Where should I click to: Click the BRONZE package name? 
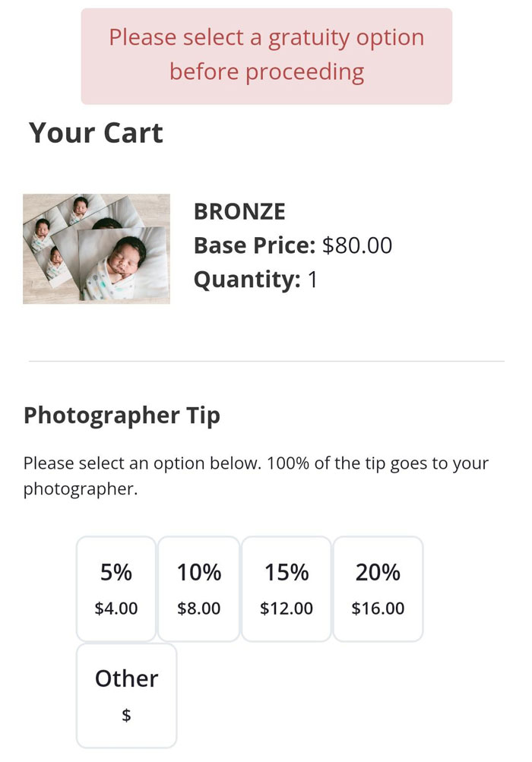[x=239, y=211]
